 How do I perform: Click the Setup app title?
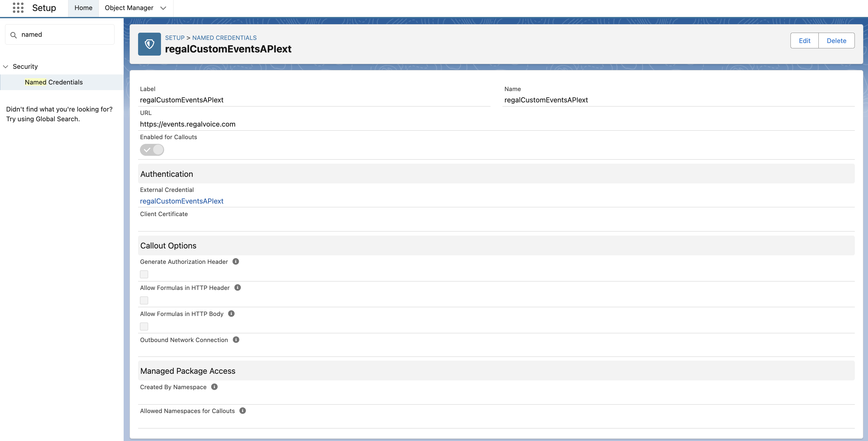[x=44, y=8]
